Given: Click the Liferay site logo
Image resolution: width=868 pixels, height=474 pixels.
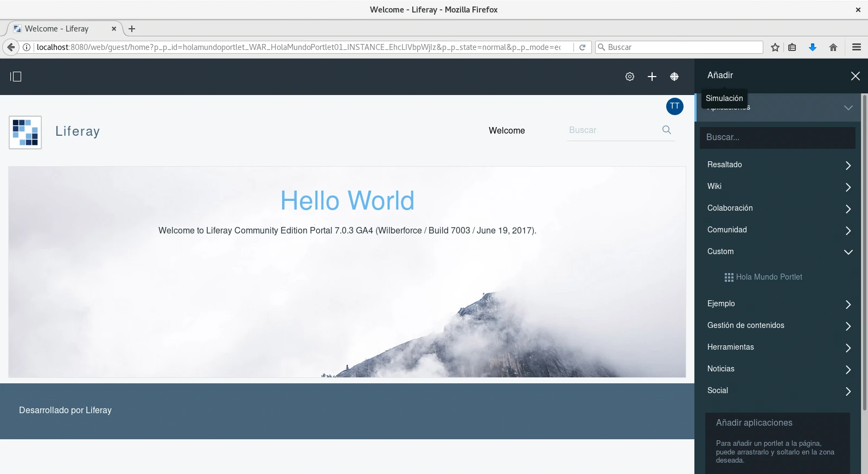Looking at the screenshot, I should [25, 132].
